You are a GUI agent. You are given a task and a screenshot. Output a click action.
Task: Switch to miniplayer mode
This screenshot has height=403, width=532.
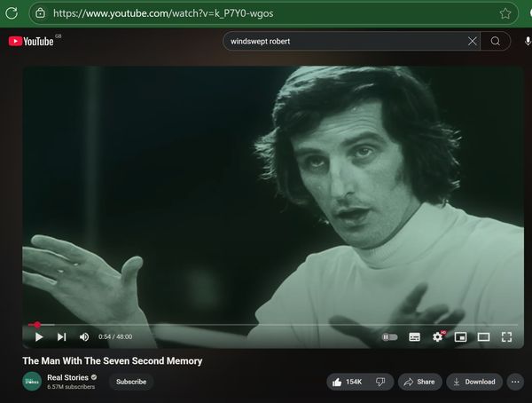460,337
